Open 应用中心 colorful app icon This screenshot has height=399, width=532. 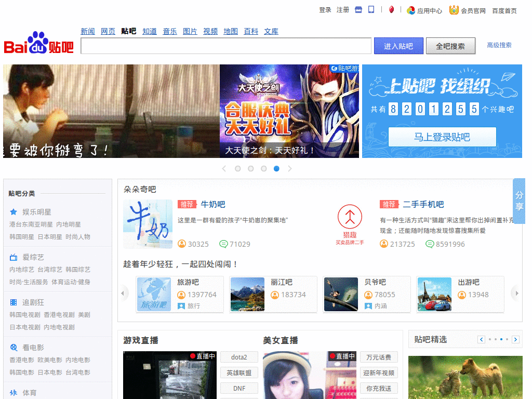pos(411,10)
